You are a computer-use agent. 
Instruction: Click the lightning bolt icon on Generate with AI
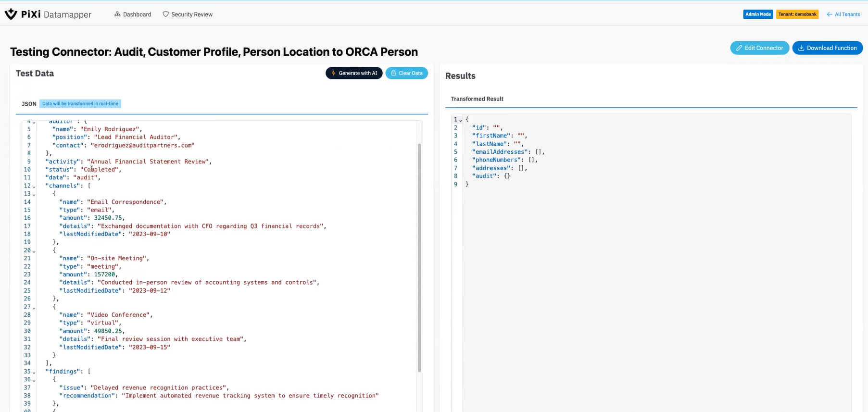click(333, 73)
